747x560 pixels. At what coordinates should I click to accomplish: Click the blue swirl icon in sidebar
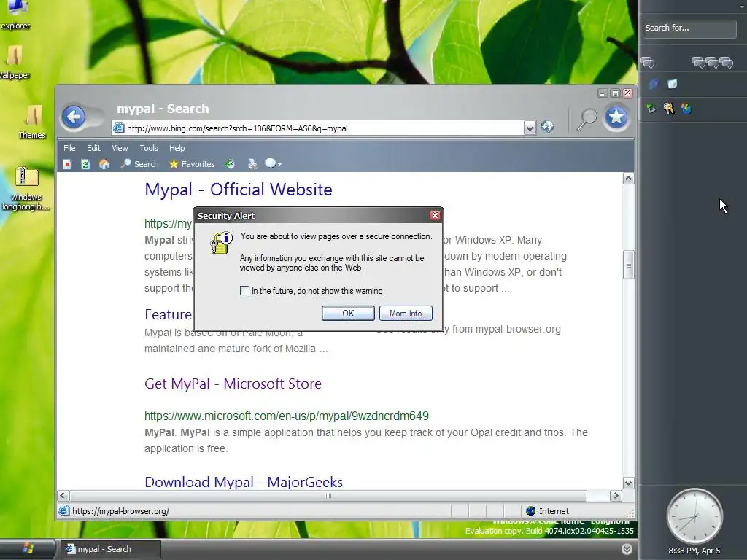coord(653,84)
